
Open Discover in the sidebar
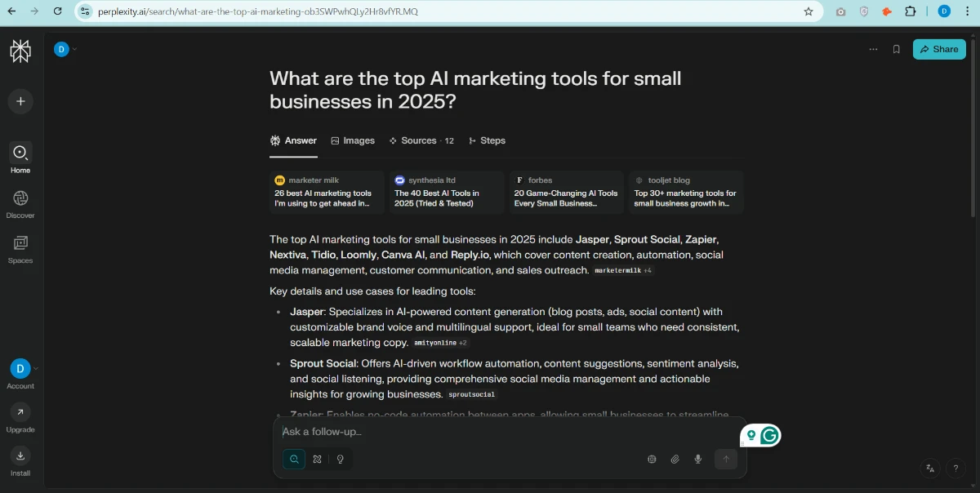coord(20,204)
